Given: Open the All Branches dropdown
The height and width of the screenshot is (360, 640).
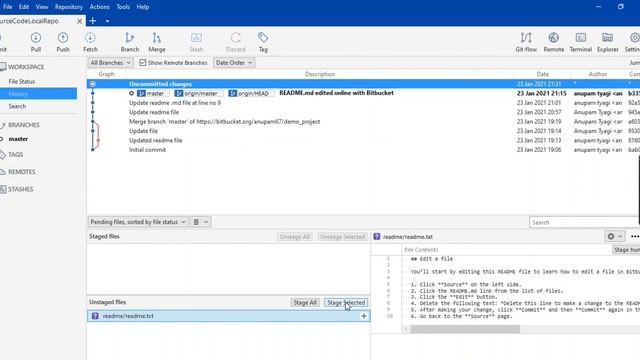Looking at the screenshot, I should (x=110, y=62).
